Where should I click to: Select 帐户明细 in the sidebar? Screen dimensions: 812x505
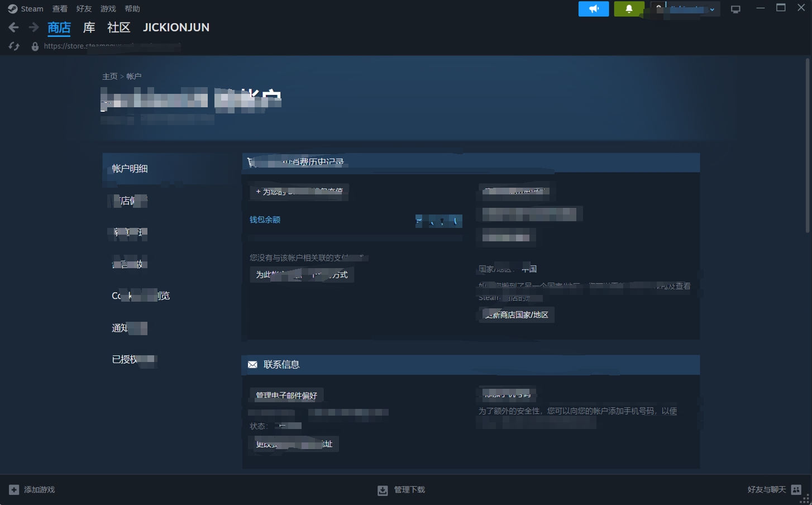coord(130,169)
